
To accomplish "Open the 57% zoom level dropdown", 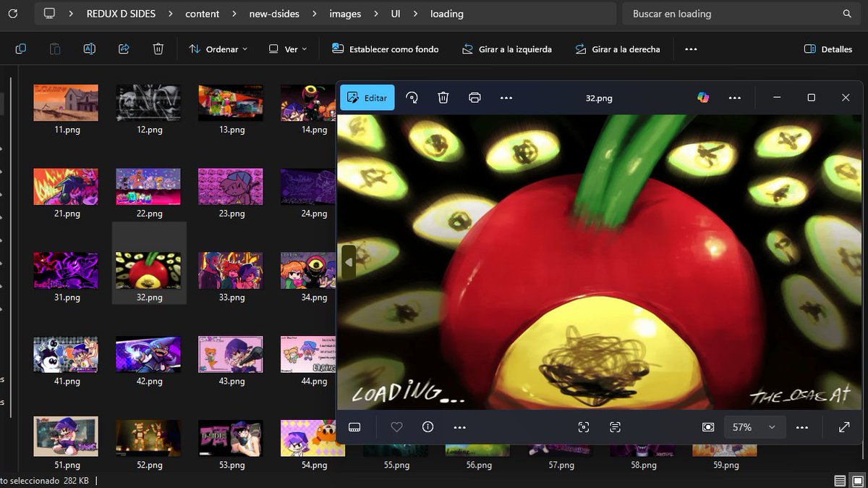I will [754, 427].
